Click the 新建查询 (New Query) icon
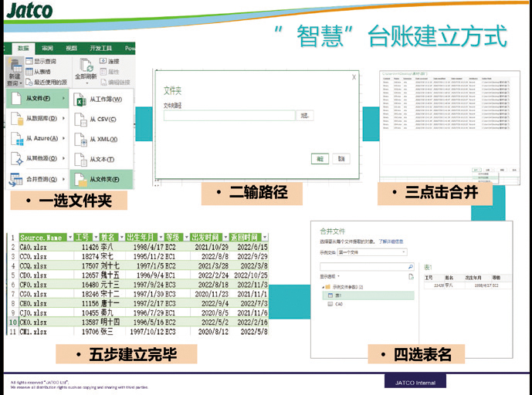 15,68
